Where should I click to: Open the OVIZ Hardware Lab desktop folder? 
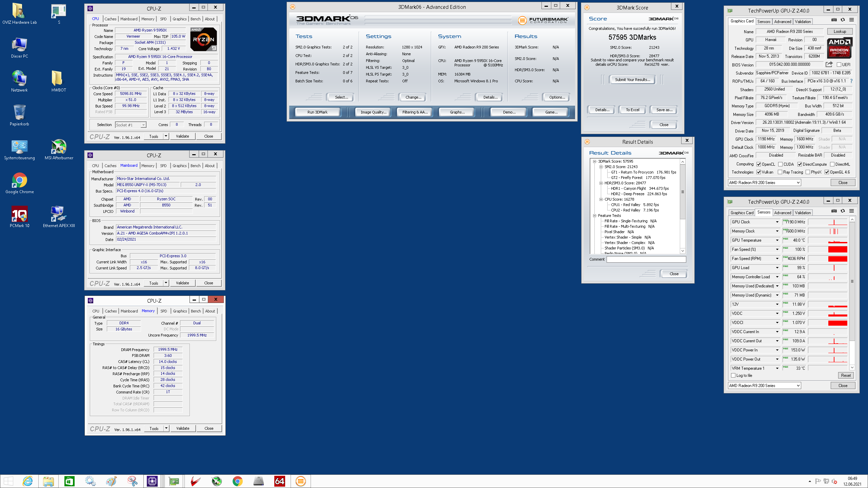pyautogui.click(x=19, y=14)
